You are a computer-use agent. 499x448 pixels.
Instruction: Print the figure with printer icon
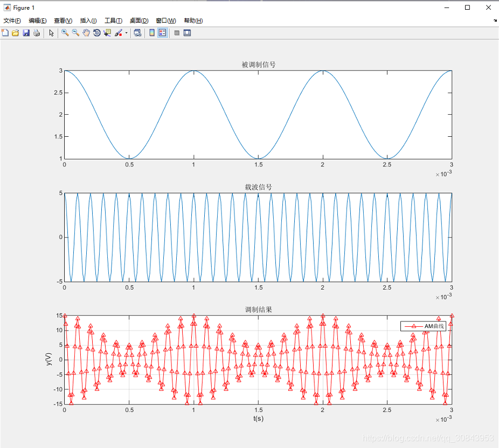pyautogui.click(x=37, y=33)
